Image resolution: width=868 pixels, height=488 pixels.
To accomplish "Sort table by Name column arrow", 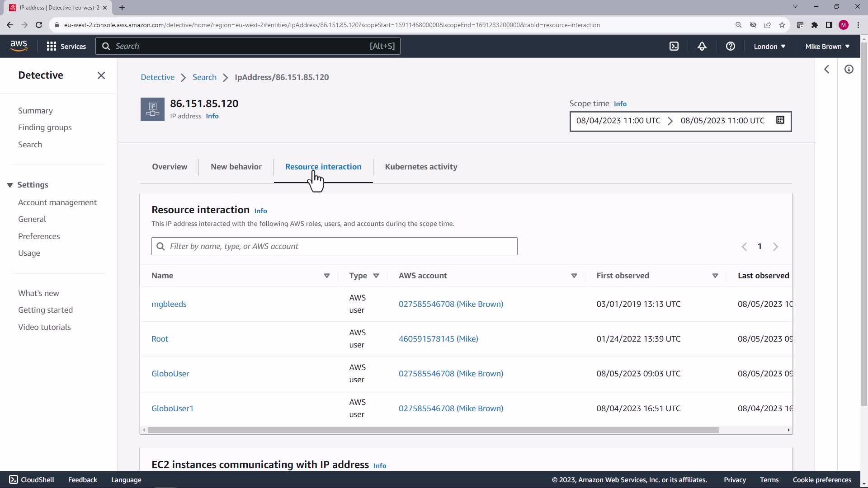I will 327,276.
